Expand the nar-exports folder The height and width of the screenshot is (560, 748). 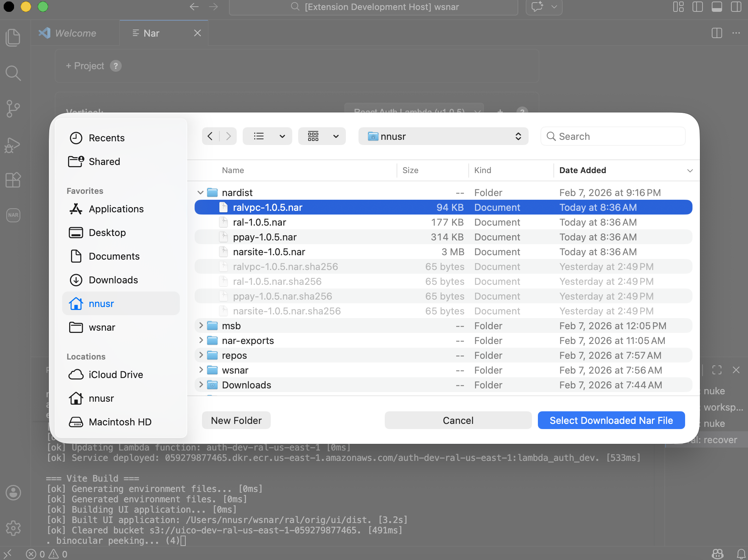[201, 340]
